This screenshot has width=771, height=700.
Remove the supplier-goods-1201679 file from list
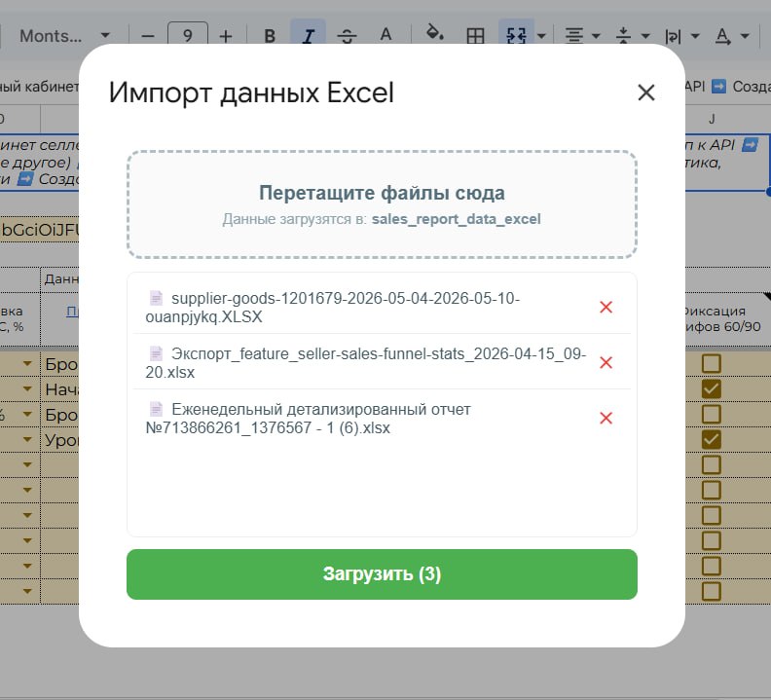pos(606,307)
